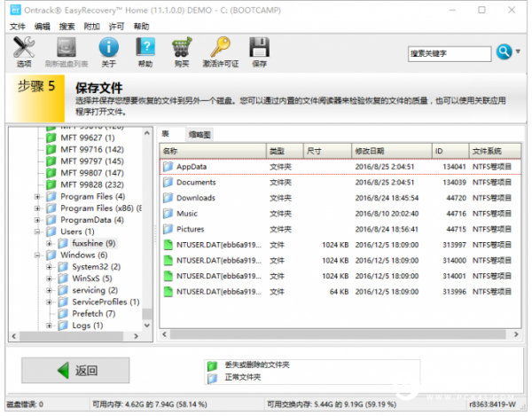The height and width of the screenshot is (416, 532).
Task: Click the file list scroll right arrow
Action: [516, 334]
